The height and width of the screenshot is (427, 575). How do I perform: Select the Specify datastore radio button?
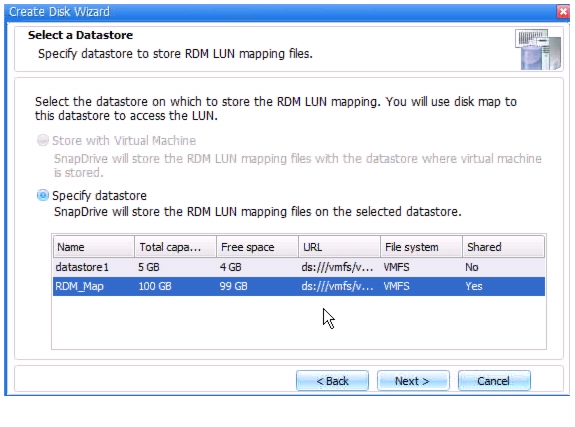pyautogui.click(x=43, y=195)
